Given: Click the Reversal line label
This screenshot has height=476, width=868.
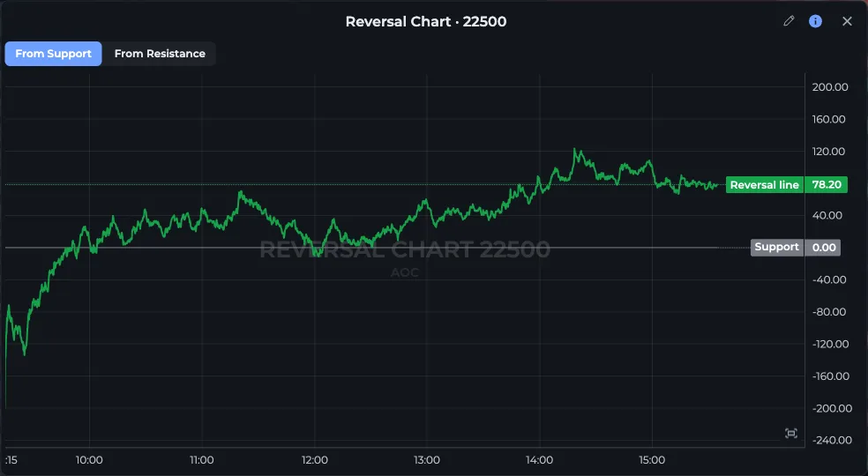Looking at the screenshot, I should [x=765, y=185].
